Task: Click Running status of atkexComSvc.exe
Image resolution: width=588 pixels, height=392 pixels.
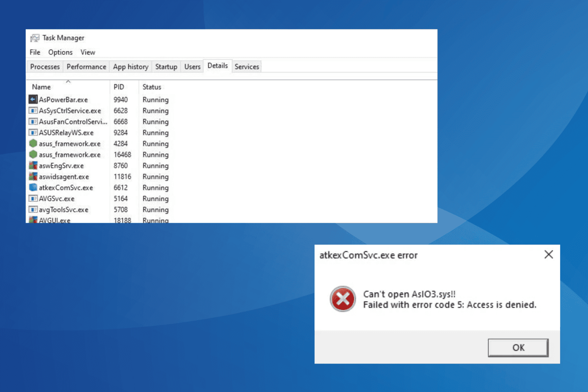Action: click(155, 188)
